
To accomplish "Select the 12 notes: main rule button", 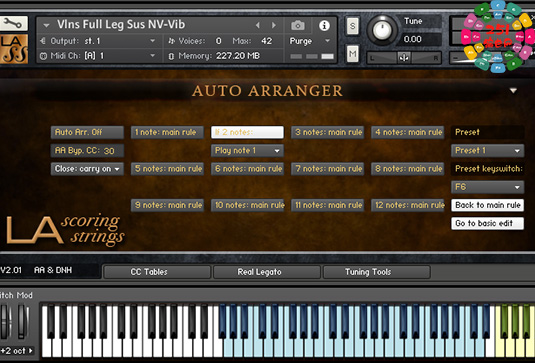I will point(408,205).
